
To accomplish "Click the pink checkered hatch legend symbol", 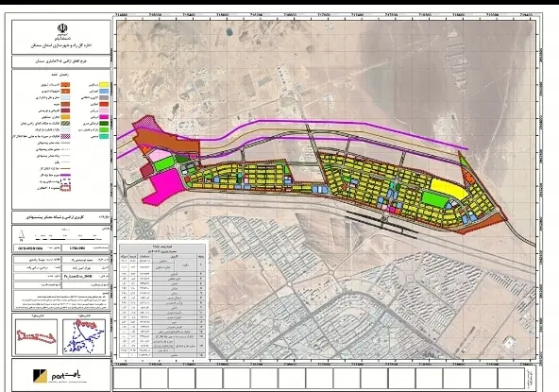I will 65,136.
